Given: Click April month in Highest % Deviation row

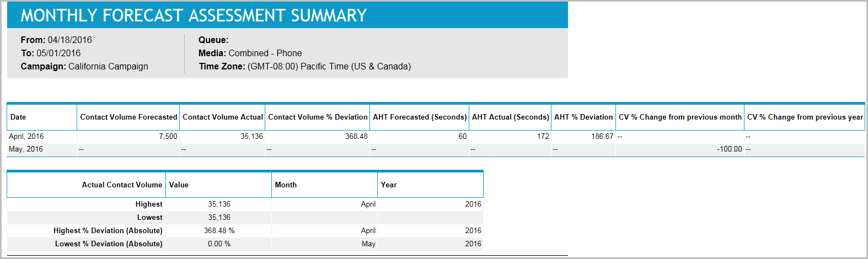Looking at the screenshot, I should click(368, 230).
